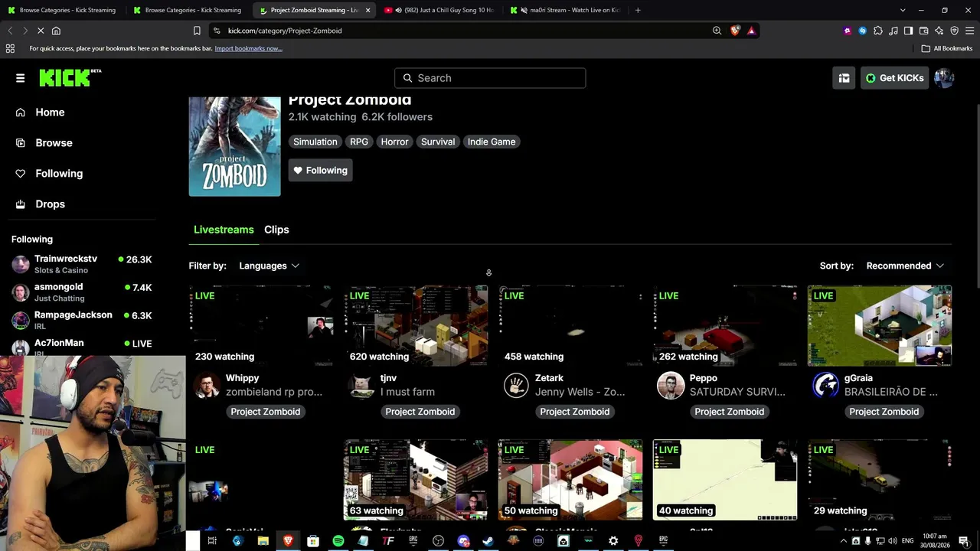Click the Brave Rewards triangle icon
The height and width of the screenshot is (551, 980).
752,31
